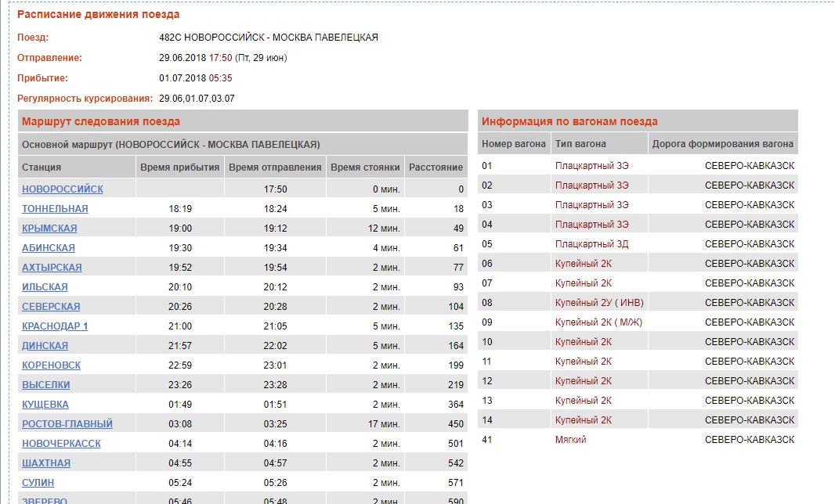This screenshot has width=835, height=504.
Task: Click the КУЩЕВКА station link
Action: [x=45, y=405]
